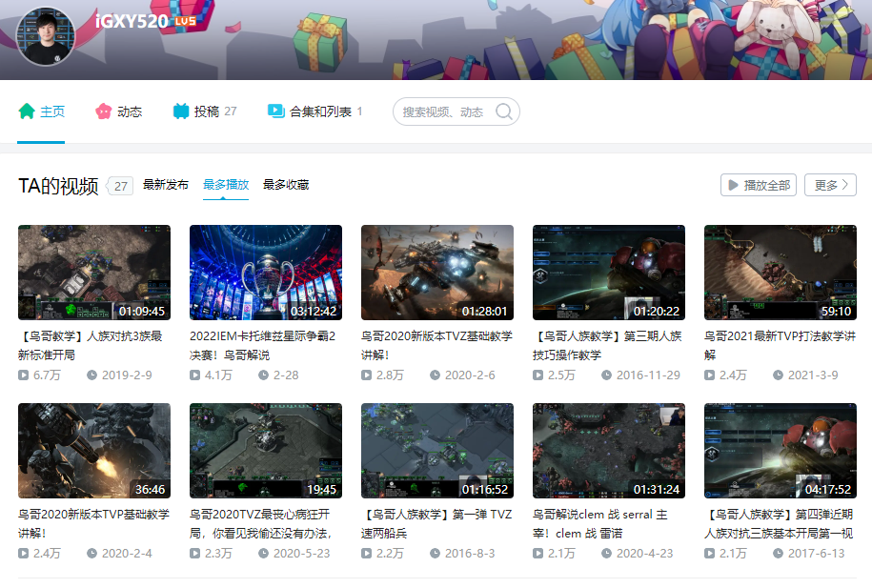The width and height of the screenshot is (872, 588).
Task: Click the clock icon beside 2019-2-9
Action: click(91, 375)
